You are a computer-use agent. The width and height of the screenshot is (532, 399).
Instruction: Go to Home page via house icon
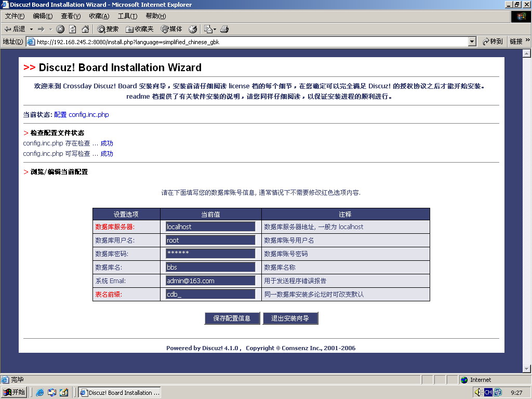coord(85,29)
